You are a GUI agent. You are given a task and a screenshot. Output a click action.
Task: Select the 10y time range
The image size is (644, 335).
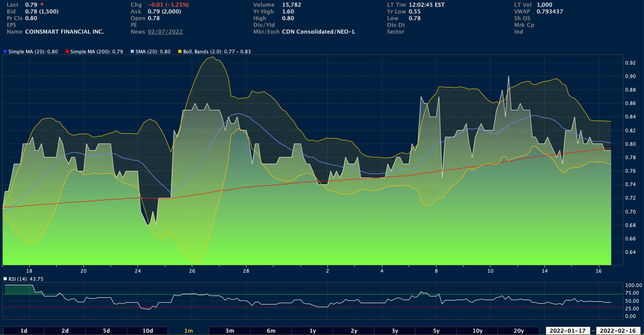[477, 331]
